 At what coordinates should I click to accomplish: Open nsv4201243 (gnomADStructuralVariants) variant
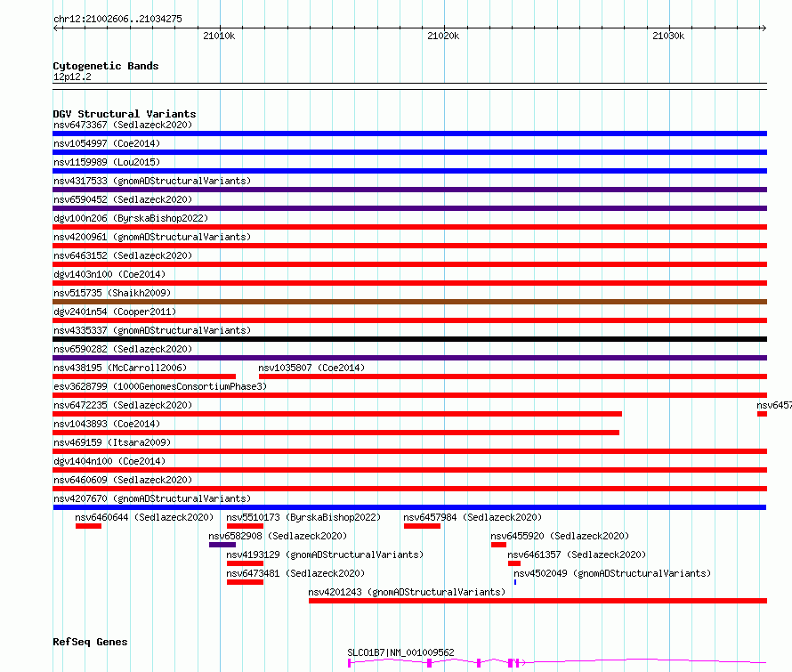(x=407, y=592)
